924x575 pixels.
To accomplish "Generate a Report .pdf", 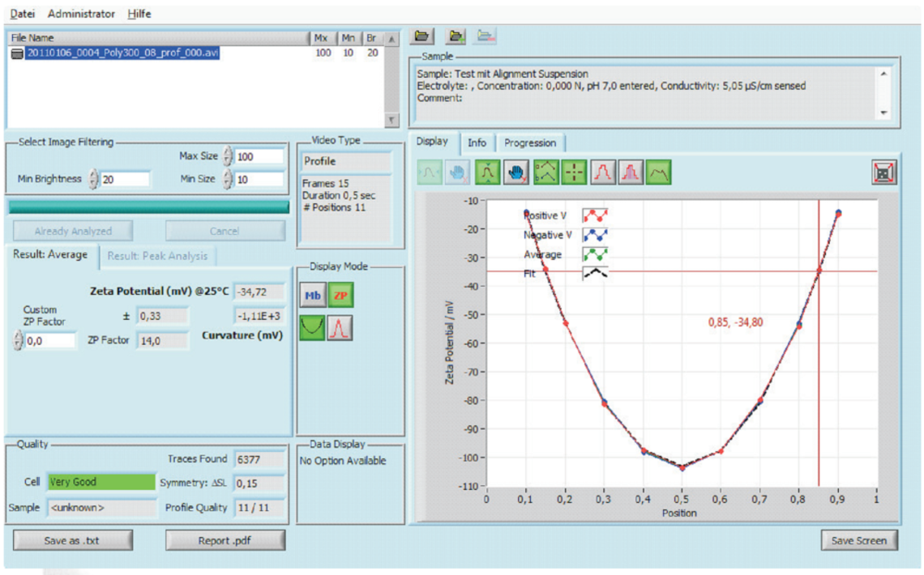I will [x=225, y=540].
